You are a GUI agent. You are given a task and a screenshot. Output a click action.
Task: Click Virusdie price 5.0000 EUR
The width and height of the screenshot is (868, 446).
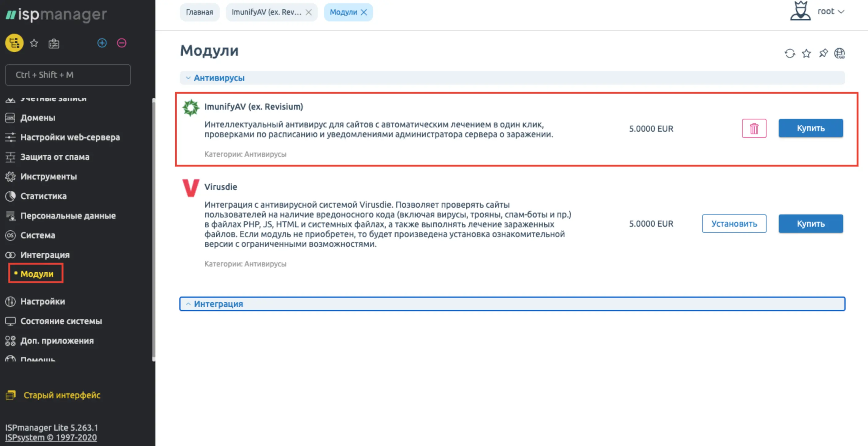click(x=651, y=224)
